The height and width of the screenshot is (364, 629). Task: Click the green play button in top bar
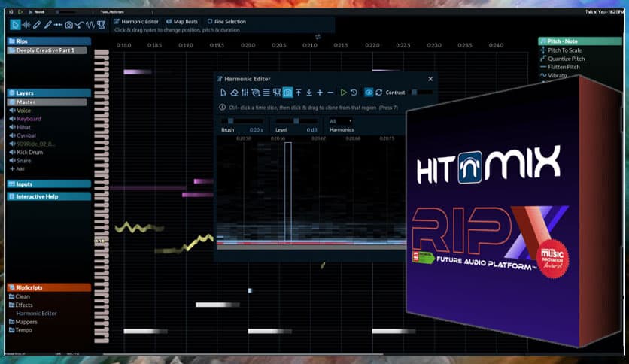(20, 11)
